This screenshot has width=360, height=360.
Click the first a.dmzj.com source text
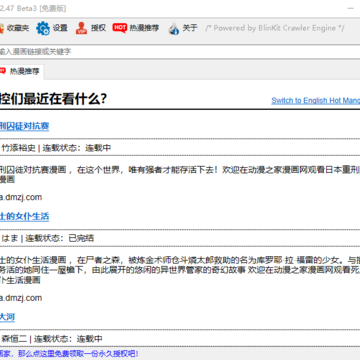pyautogui.click(x=21, y=197)
